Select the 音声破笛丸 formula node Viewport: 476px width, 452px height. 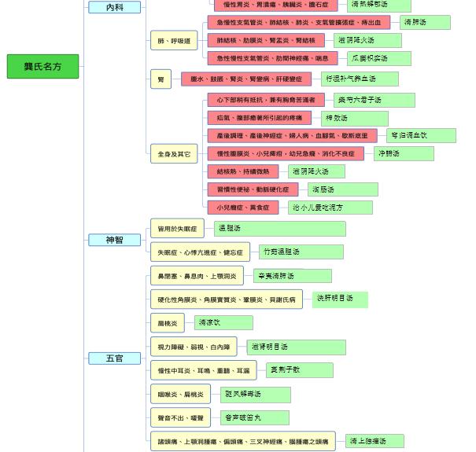253,418
